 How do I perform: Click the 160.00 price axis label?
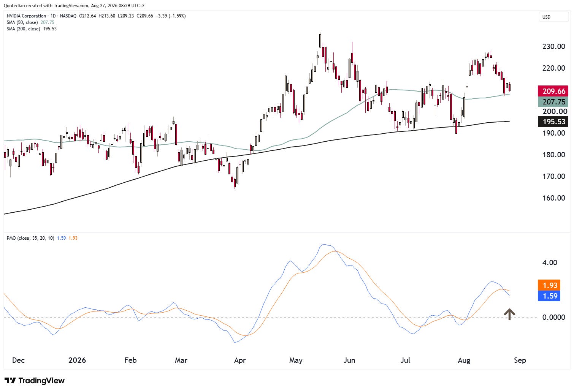click(x=554, y=198)
